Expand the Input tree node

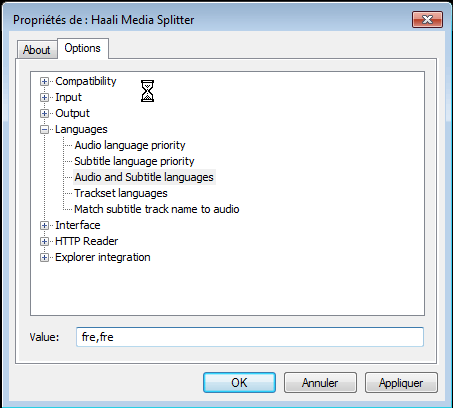pos(44,97)
